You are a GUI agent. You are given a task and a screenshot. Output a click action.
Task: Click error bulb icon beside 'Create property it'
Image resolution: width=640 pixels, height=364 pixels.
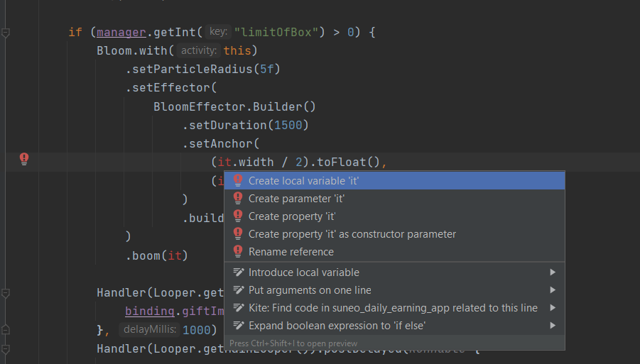point(238,216)
